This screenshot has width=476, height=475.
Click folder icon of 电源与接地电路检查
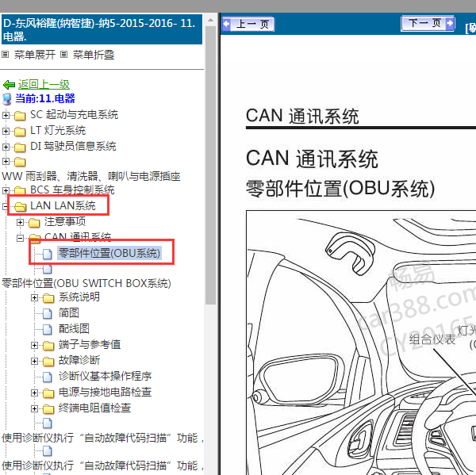(48, 393)
